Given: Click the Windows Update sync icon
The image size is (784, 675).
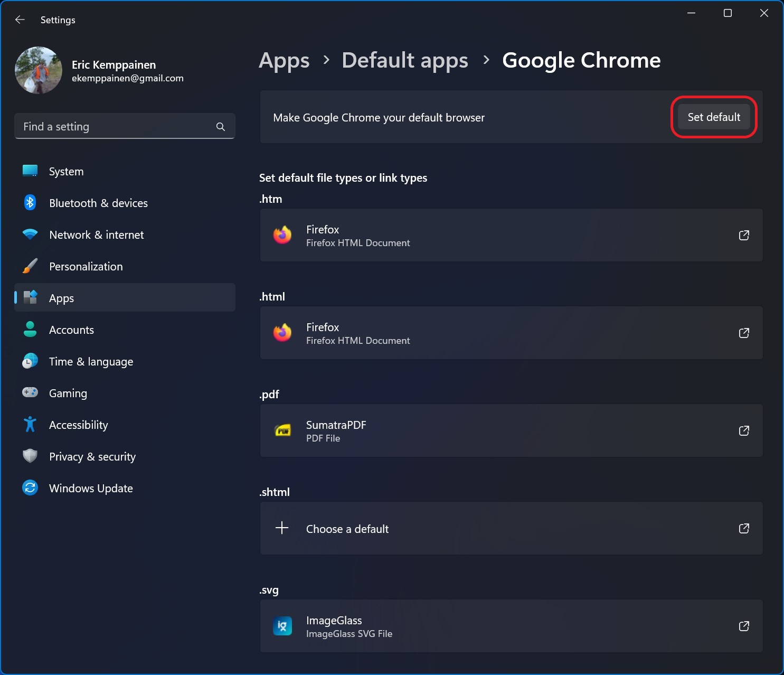Looking at the screenshot, I should click(30, 487).
